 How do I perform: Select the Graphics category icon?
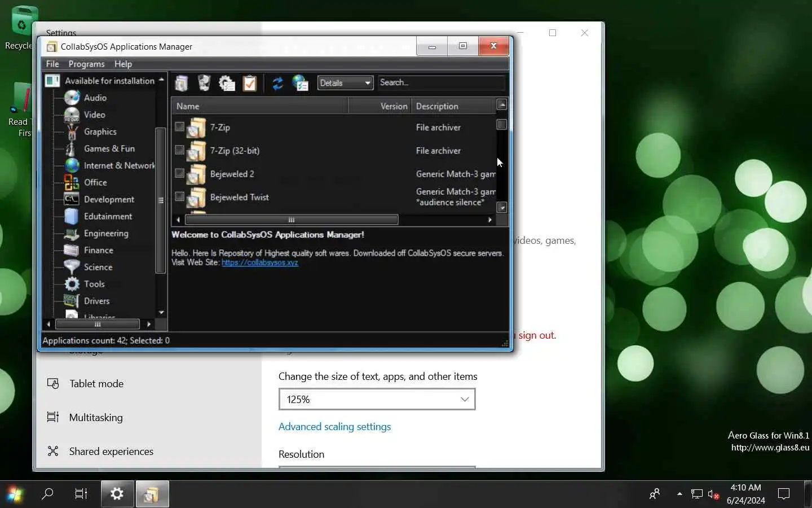(72, 132)
